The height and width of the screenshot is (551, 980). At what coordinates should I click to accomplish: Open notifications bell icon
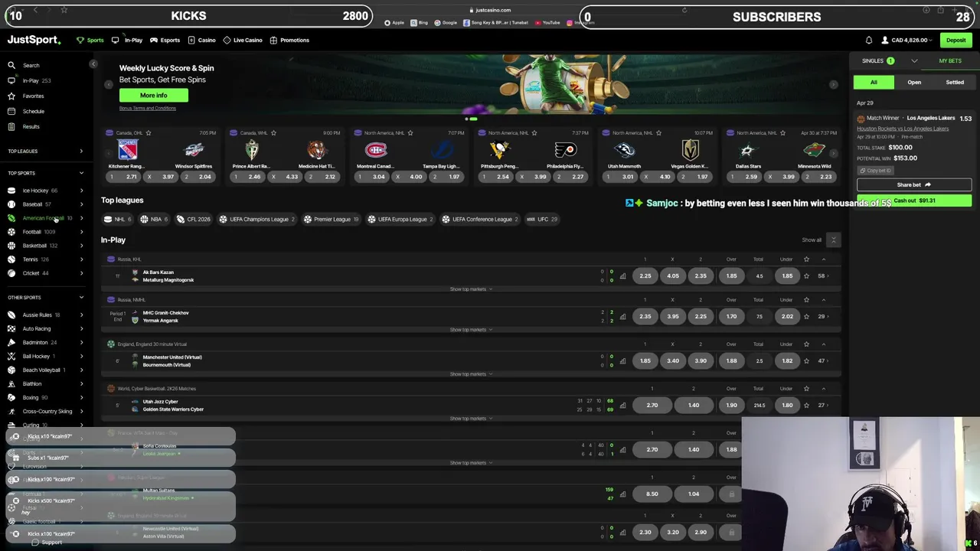coord(869,40)
